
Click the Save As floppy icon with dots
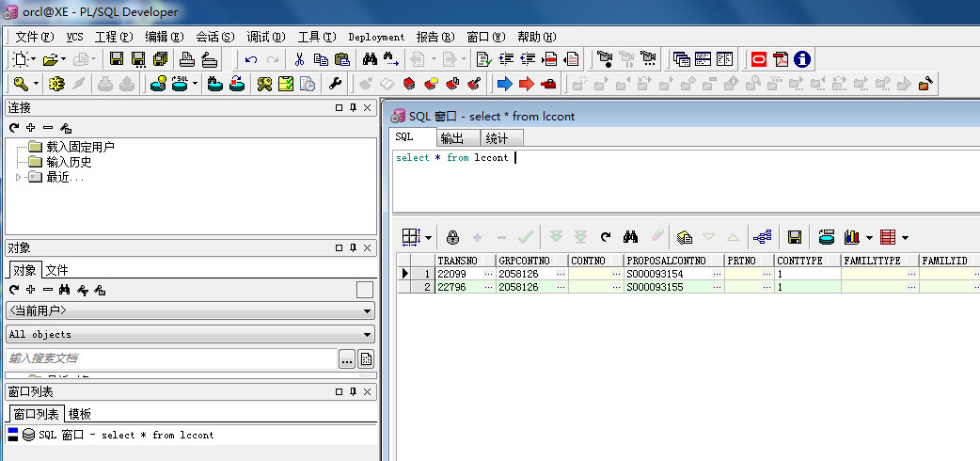point(138,59)
